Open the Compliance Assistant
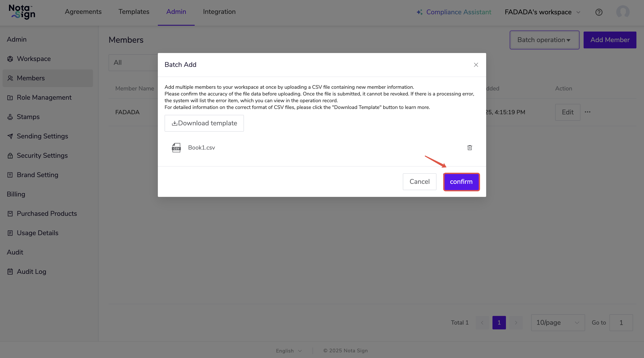 [454, 12]
